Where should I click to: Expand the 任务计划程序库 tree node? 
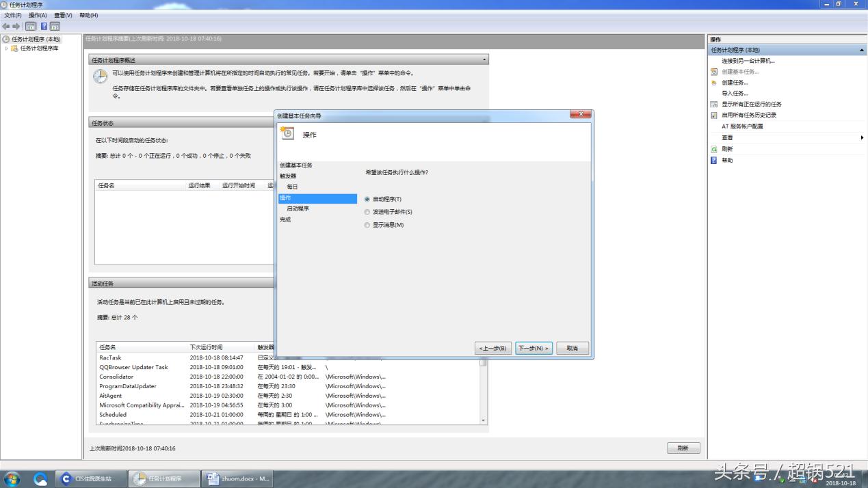(6, 49)
